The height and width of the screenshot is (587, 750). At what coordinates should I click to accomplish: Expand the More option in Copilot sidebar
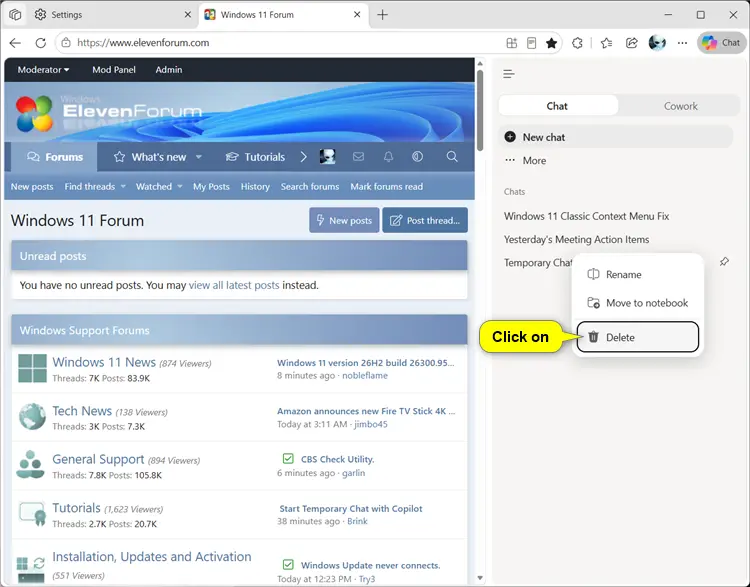525,161
